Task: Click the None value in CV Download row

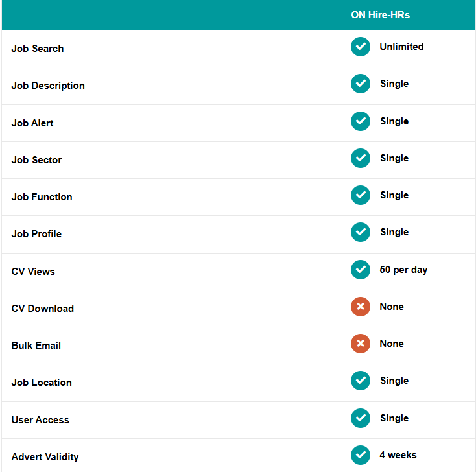Action: click(x=392, y=307)
